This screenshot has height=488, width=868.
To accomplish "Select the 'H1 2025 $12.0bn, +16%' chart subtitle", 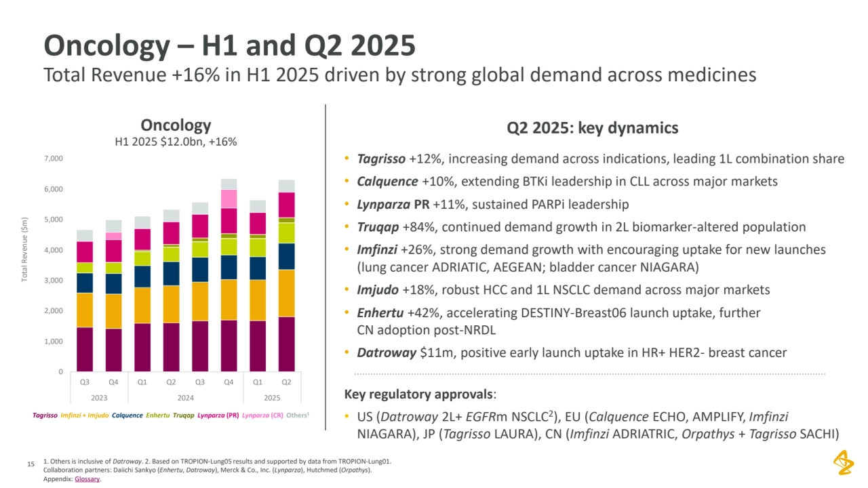I will [176, 142].
